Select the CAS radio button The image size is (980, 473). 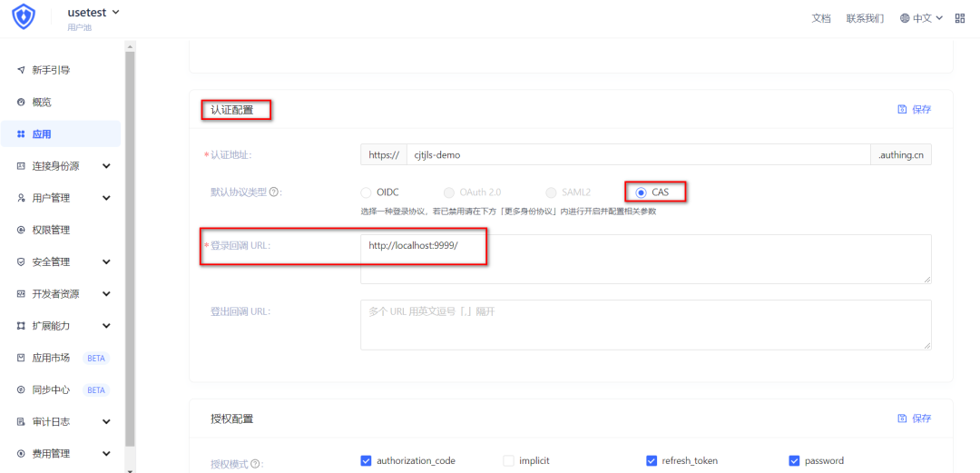click(640, 192)
